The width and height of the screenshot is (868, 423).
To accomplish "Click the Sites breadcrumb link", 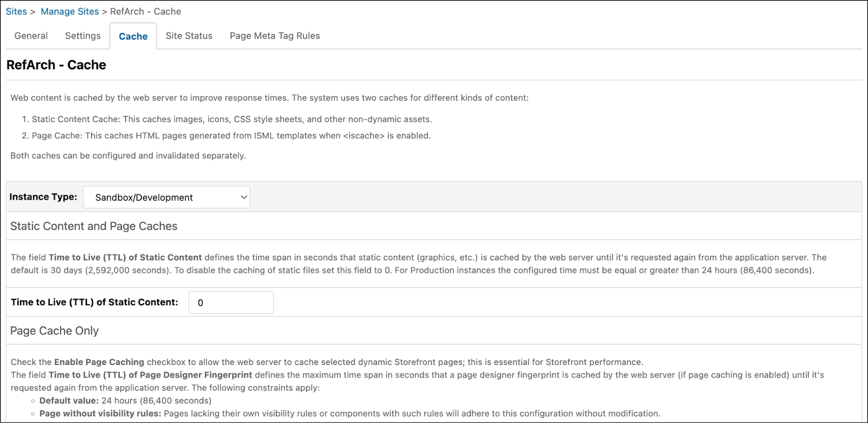I will tap(16, 11).
